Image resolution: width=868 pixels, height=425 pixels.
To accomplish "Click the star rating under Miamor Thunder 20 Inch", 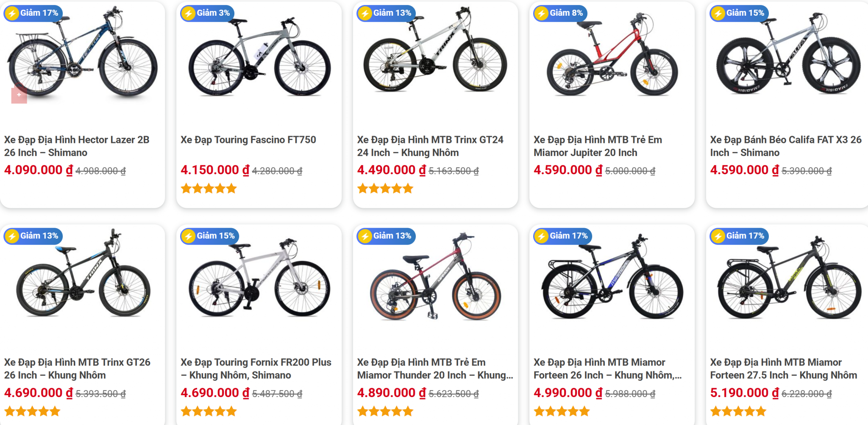I will (x=385, y=411).
